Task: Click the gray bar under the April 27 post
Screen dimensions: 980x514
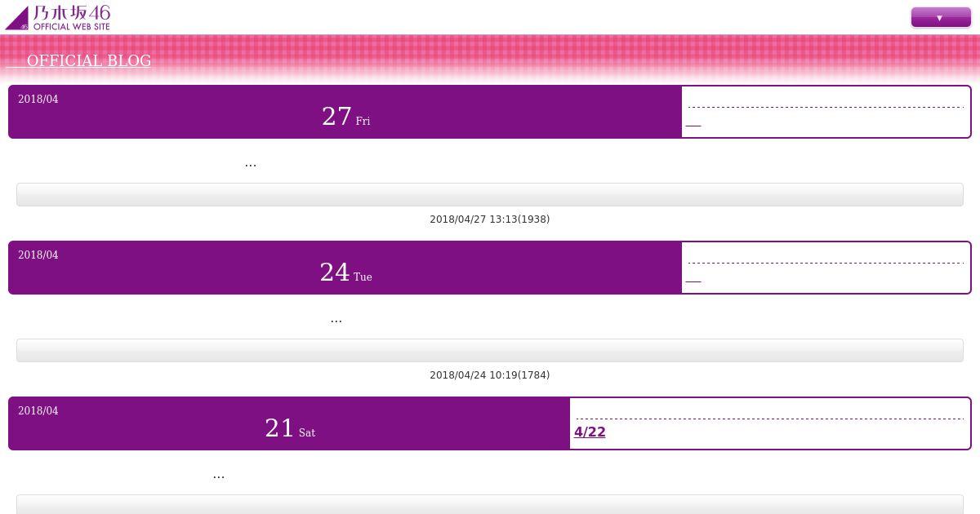Action: pos(490,194)
